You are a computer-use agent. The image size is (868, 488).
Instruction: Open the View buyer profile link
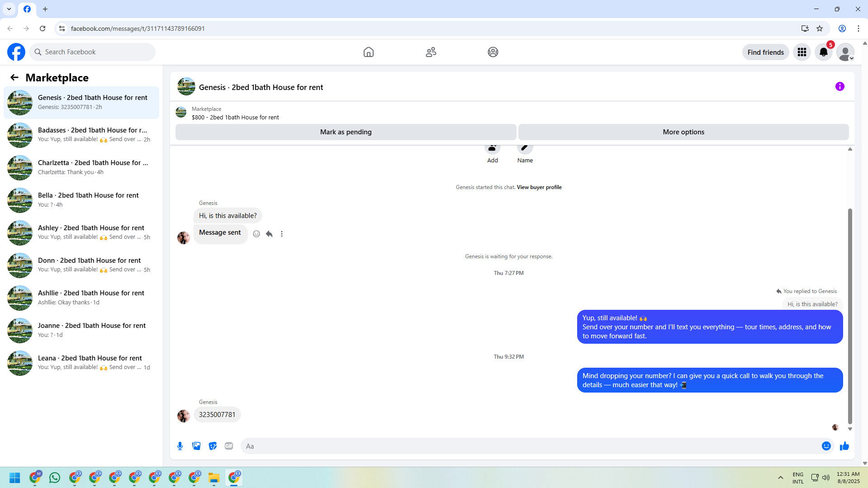(x=539, y=187)
